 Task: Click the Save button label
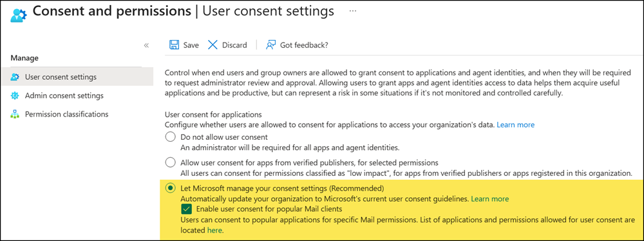[x=191, y=45]
